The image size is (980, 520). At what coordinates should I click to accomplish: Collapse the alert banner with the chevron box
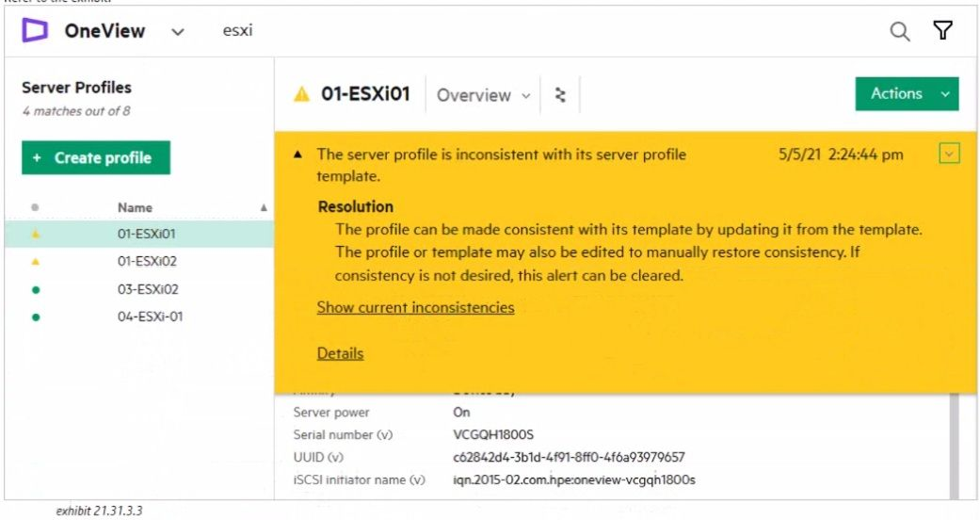tap(949, 154)
